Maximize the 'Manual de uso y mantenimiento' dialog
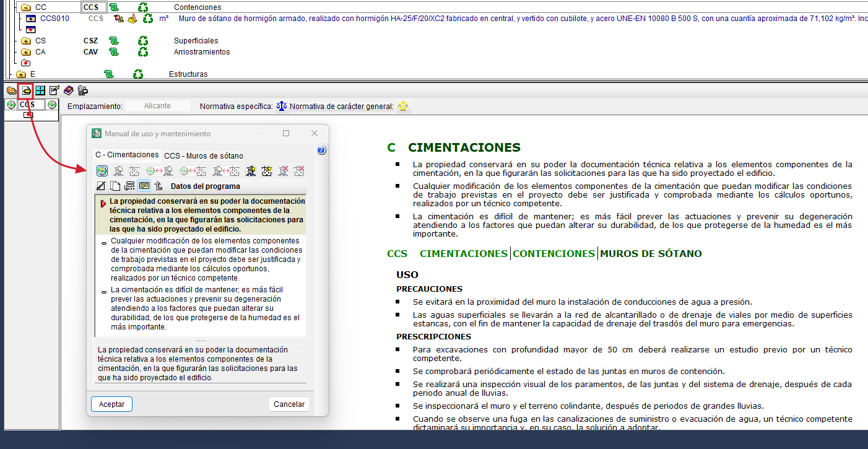 (x=286, y=133)
